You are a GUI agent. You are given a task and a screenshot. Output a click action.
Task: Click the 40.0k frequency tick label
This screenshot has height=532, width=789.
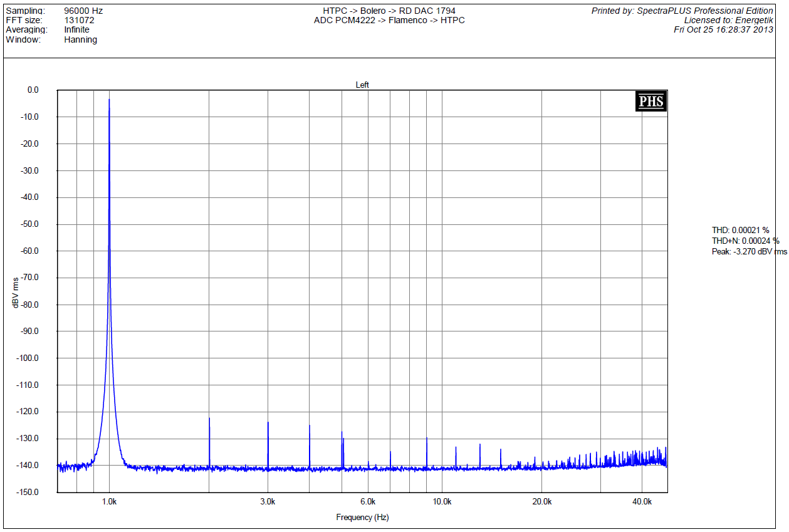click(642, 502)
